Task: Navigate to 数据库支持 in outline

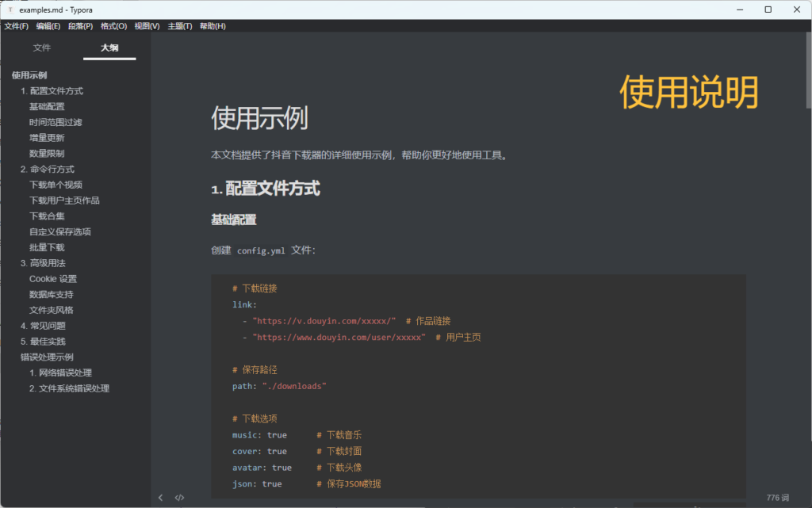Action: (52, 294)
